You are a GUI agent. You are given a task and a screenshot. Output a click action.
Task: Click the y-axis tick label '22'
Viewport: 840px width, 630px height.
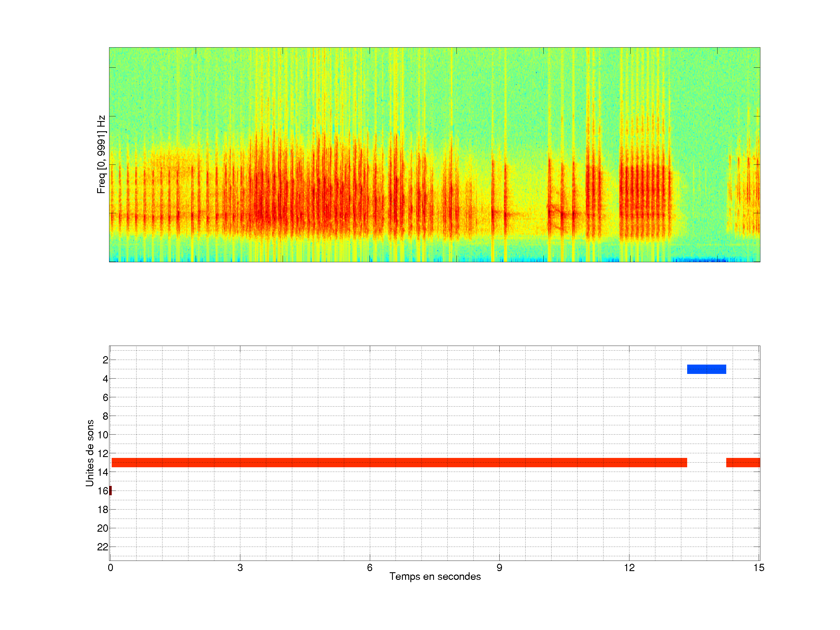tap(103, 547)
